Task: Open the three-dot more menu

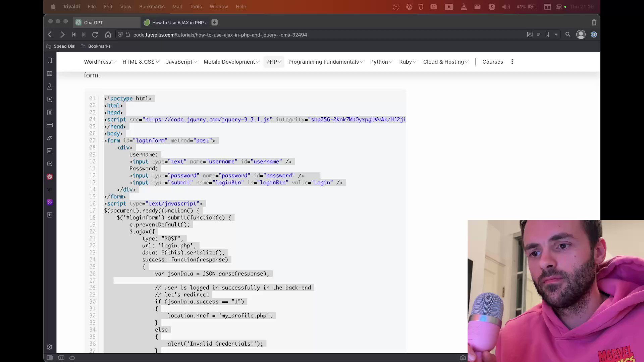Action: [512, 62]
